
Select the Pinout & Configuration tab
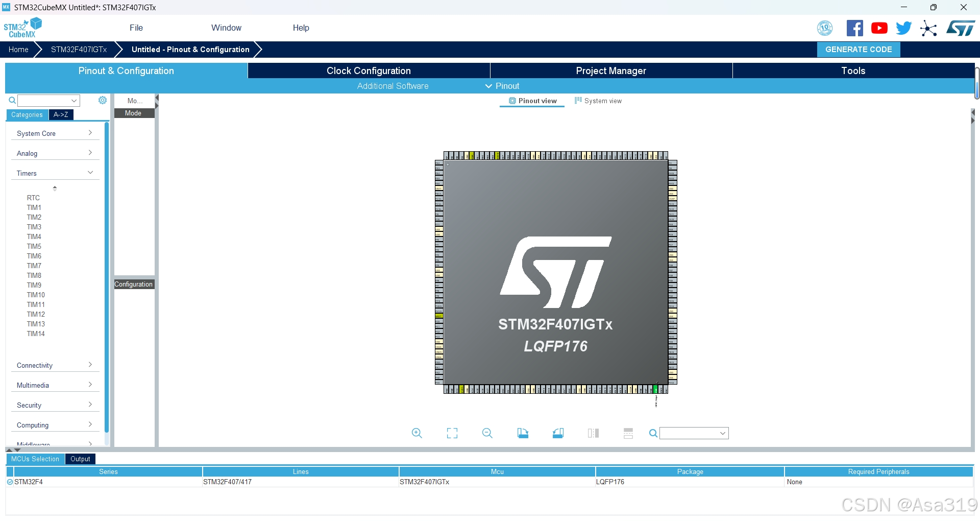point(126,70)
